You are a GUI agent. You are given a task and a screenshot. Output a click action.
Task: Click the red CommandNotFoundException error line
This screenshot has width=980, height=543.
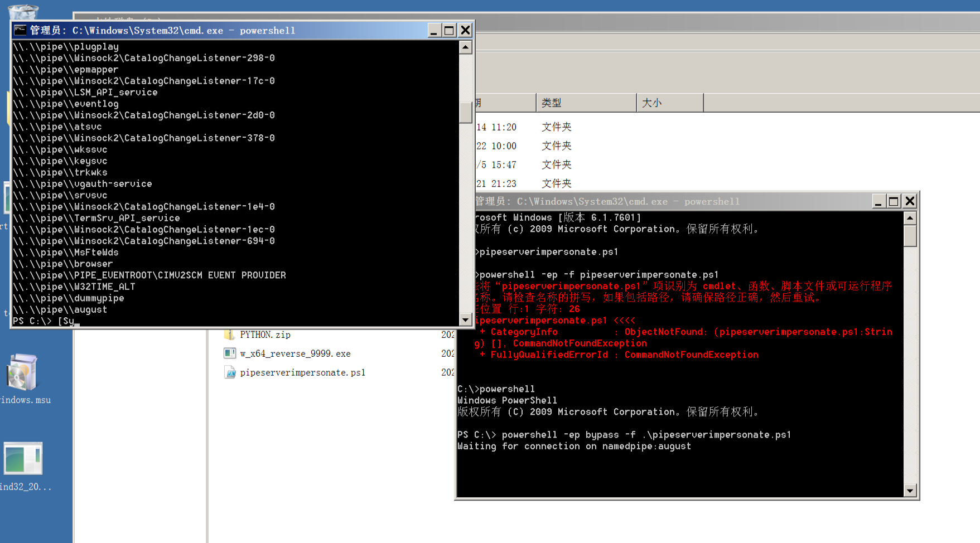[619, 355]
